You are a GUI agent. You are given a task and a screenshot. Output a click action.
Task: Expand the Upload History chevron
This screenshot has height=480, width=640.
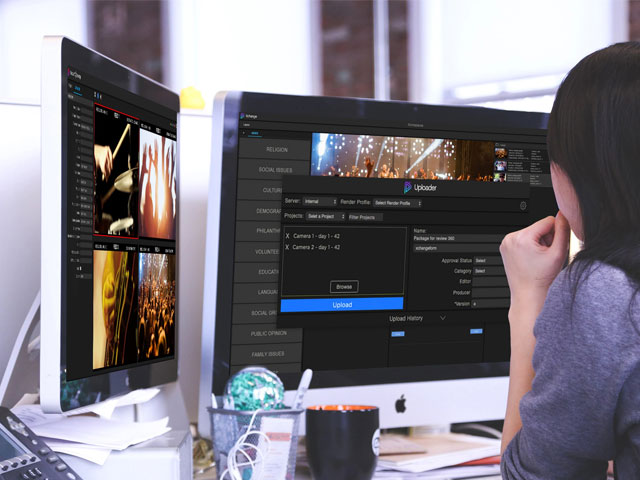point(442,318)
